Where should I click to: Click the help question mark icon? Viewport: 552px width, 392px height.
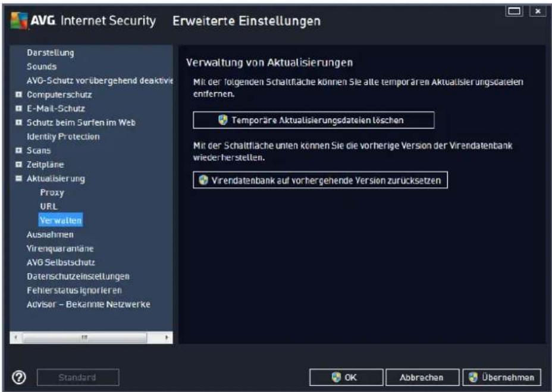click(19, 377)
